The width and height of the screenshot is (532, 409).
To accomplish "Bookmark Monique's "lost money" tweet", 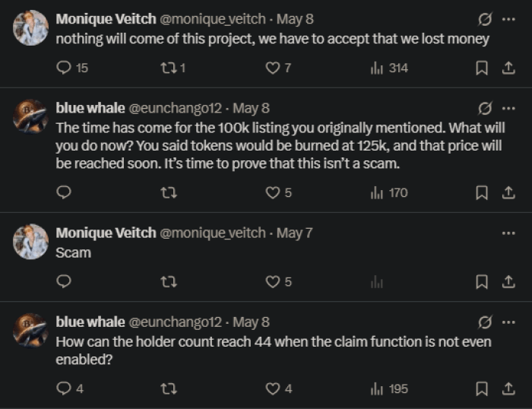I will 481,68.
